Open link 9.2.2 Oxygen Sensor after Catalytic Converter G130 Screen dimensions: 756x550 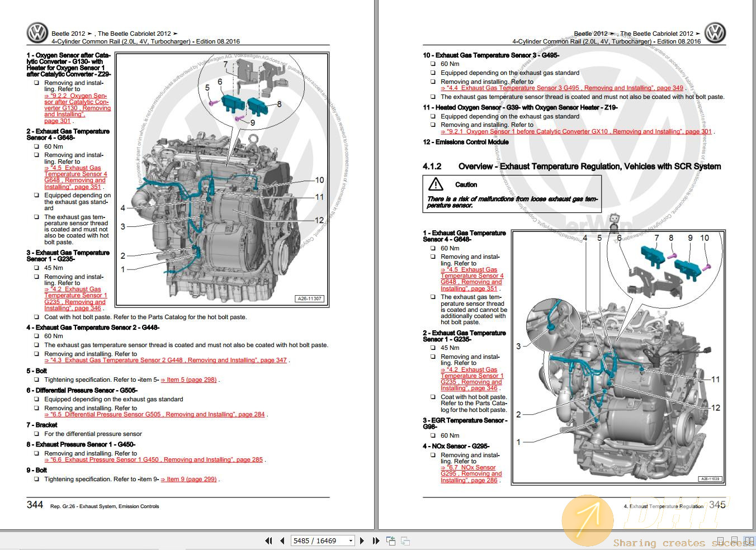point(77,108)
